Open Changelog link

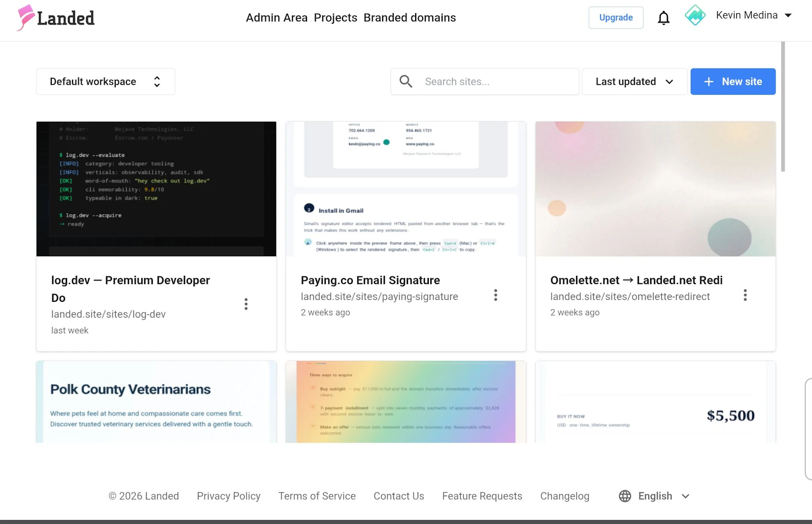tap(565, 496)
